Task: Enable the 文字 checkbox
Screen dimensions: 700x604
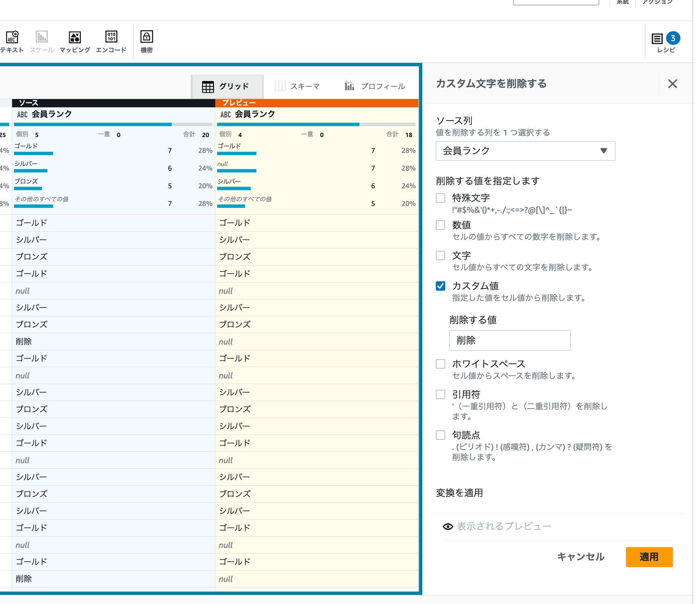Action: (440, 255)
